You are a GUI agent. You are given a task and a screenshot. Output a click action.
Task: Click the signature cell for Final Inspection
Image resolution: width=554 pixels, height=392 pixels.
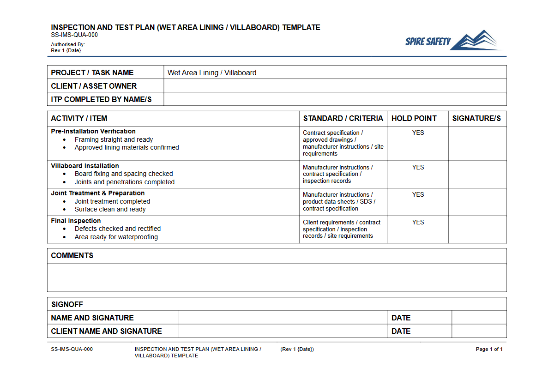point(477,229)
